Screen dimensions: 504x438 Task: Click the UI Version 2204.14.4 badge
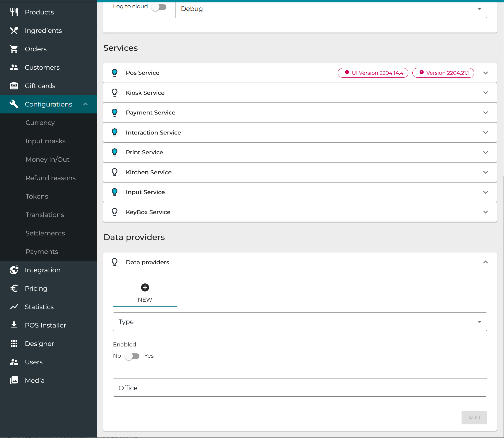coord(373,73)
